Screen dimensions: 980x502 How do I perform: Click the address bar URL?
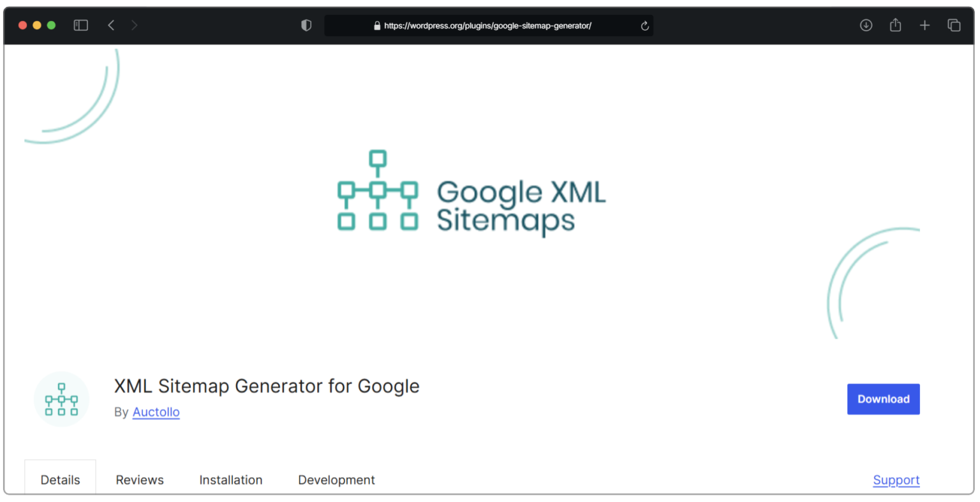pos(489,26)
